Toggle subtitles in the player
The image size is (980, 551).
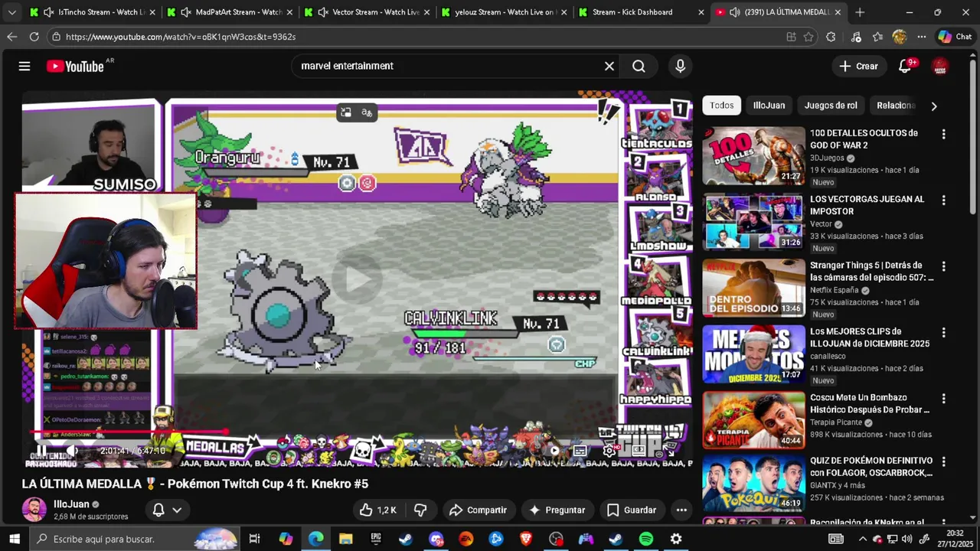(x=580, y=451)
